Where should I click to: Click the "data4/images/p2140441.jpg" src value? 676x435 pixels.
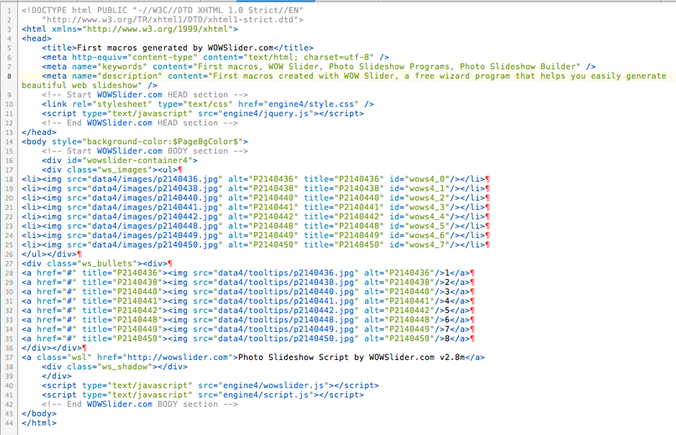click(155, 208)
